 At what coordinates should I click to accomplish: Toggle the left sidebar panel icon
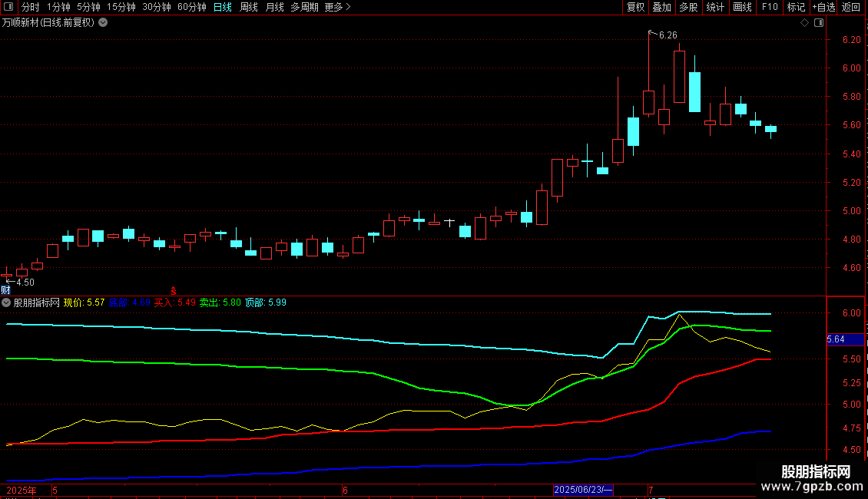click(8, 7)
